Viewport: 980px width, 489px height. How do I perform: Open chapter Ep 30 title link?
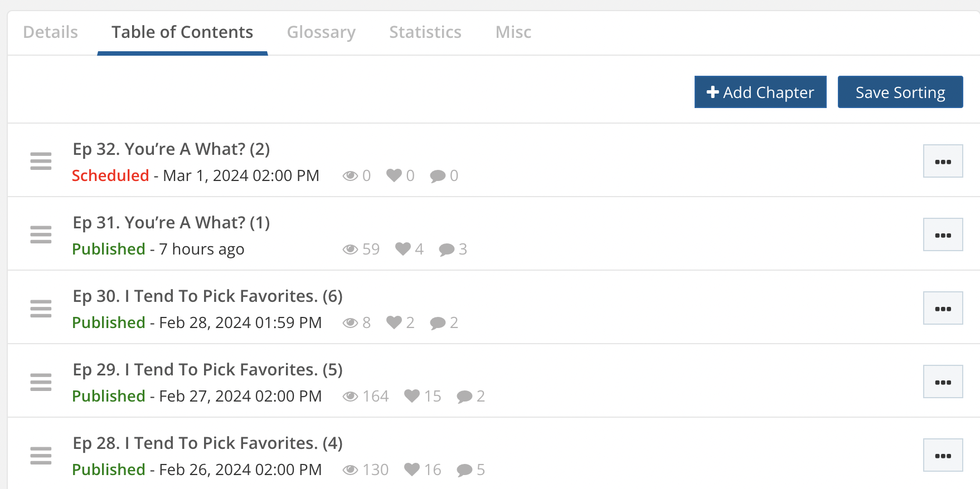207,296
